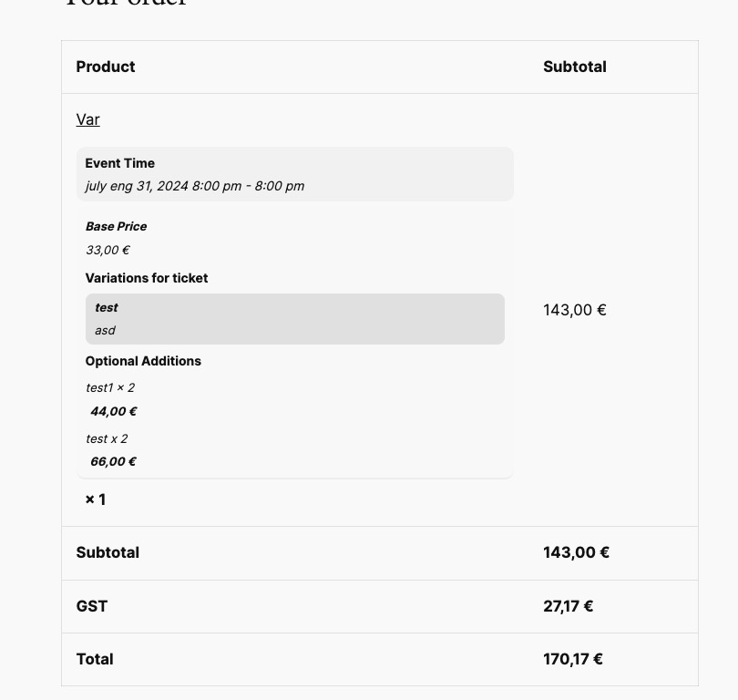The height and width of the screenshot is (700, 738).
Task: Click the product row 143,00 € amount
Action: pyautogui.click(x=575, y=310)
